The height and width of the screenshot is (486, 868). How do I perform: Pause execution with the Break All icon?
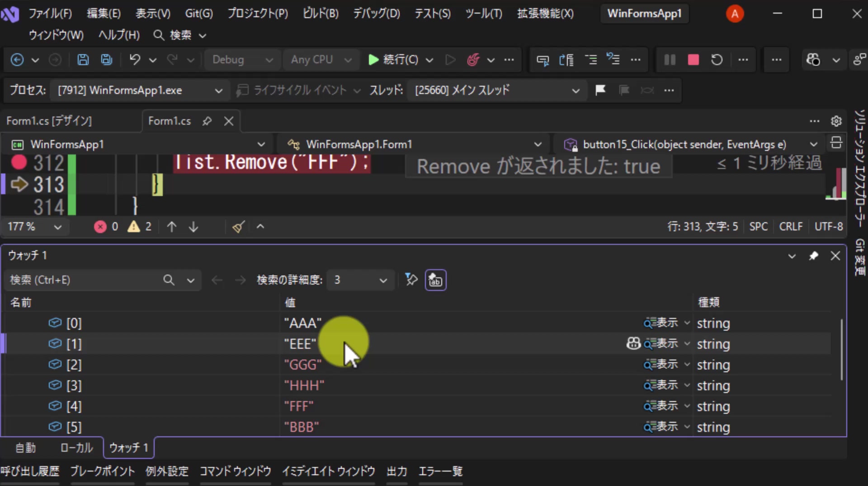tap(670, 60)
